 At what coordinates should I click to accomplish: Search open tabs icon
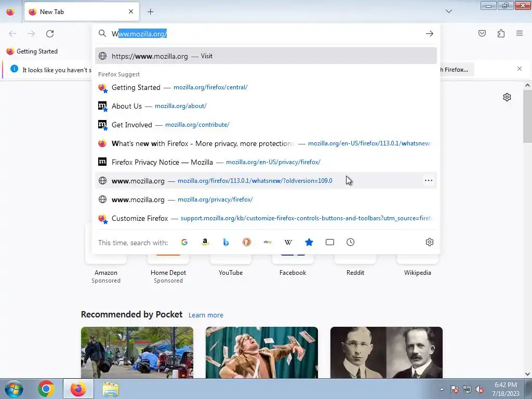(330, 242)
